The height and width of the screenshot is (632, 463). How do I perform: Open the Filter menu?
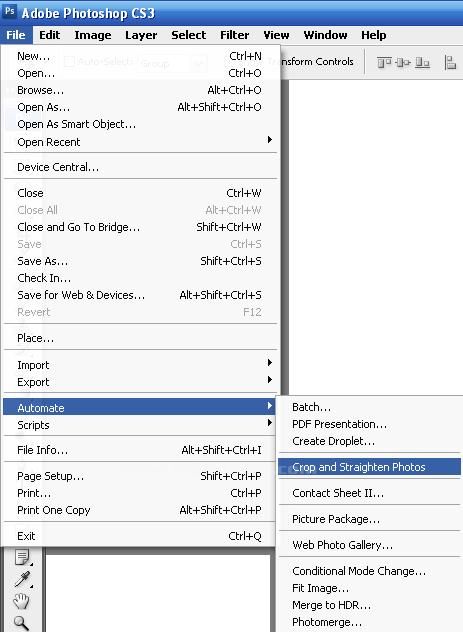point(235,35)
